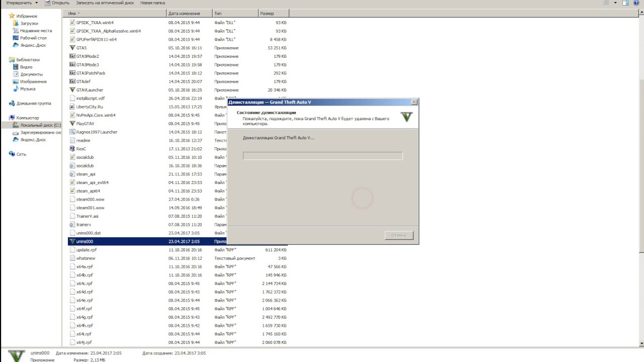Select the trainerv settings file icon
Viewport: 644px width, 362px height.
(x=72, y=224)
